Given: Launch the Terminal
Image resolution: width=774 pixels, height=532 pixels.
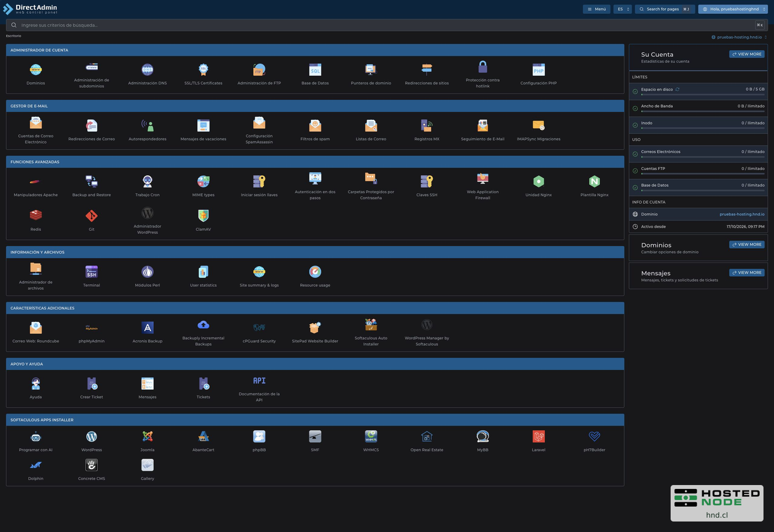Looking at the screenshot, I should (91, 272).
